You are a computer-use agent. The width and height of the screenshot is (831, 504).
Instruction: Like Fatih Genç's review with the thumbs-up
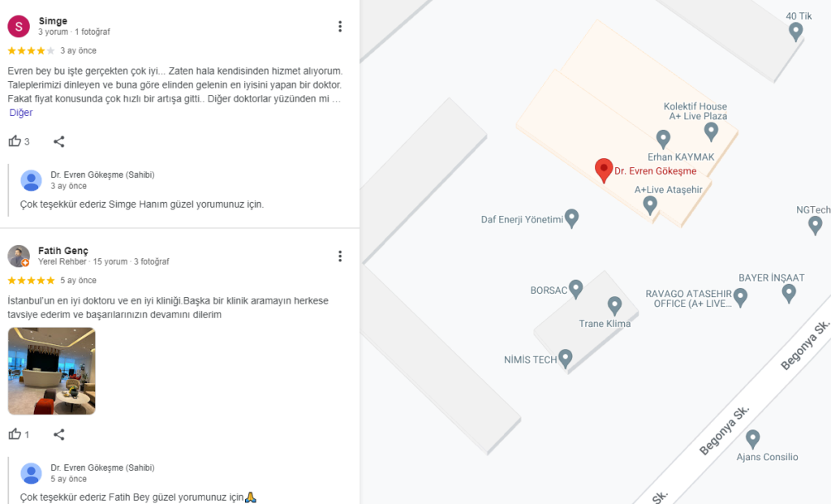coord(15,434)
